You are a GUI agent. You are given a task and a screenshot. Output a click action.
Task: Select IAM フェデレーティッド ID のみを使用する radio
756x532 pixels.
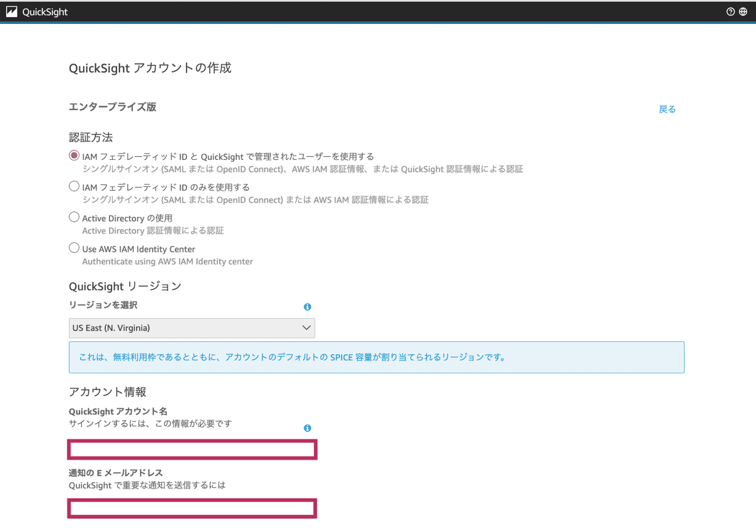coord(74,186)
